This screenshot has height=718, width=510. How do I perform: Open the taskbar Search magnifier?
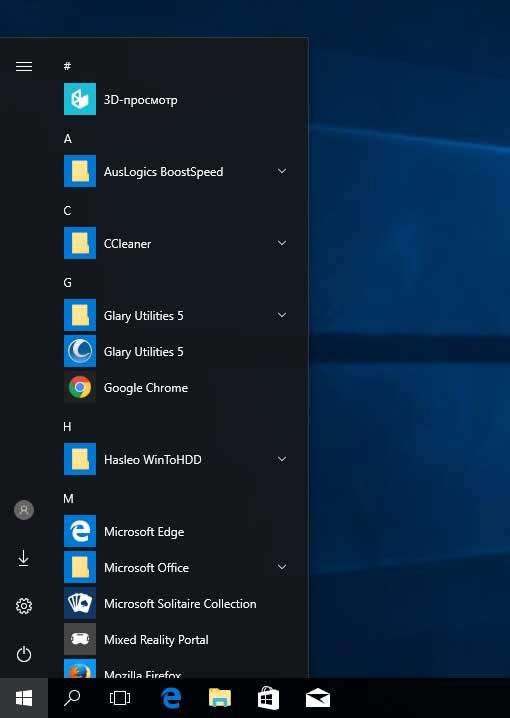71,698
